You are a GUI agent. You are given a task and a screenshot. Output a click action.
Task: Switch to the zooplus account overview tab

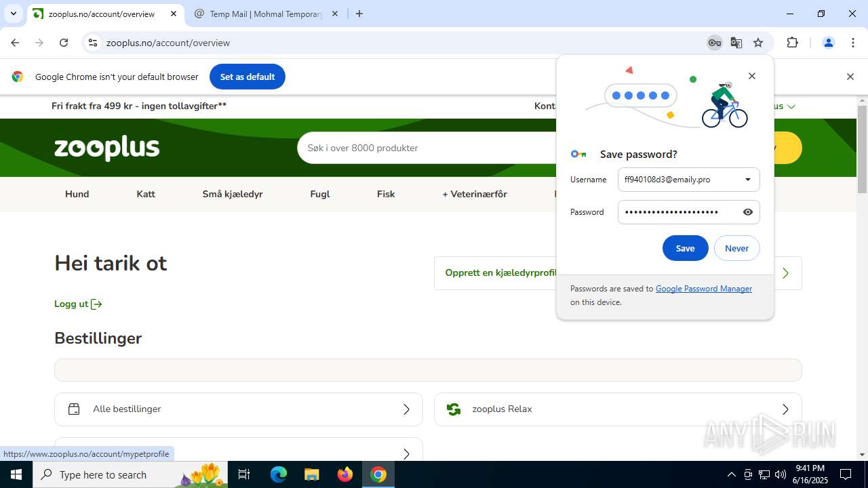tap(105, 14)
